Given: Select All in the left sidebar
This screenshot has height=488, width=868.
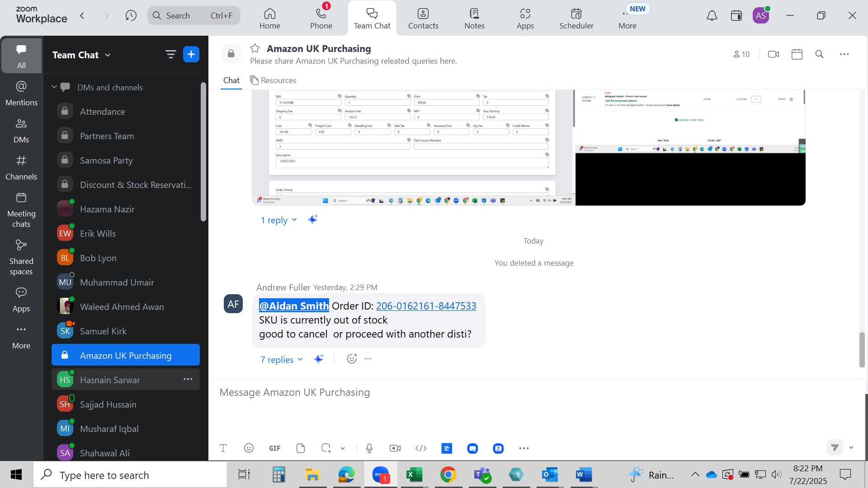Looking at the screenshot, I should pos(21,56).
